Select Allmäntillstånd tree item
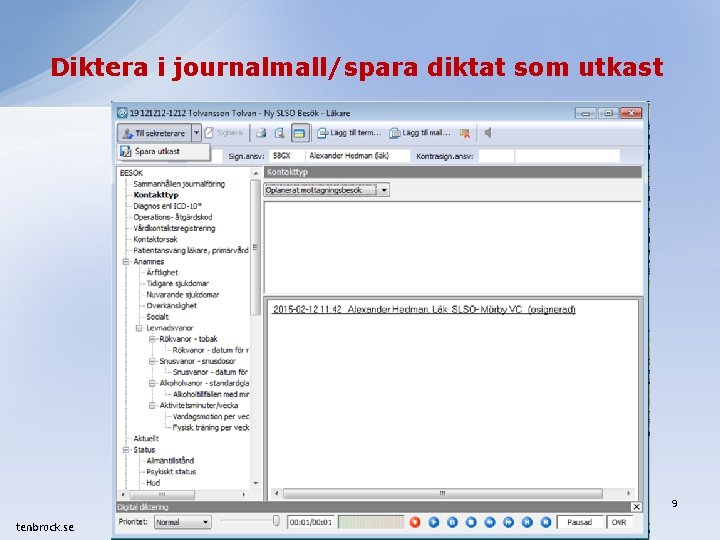The height and width of the screenshot is (540, 720). click(170, 461)
